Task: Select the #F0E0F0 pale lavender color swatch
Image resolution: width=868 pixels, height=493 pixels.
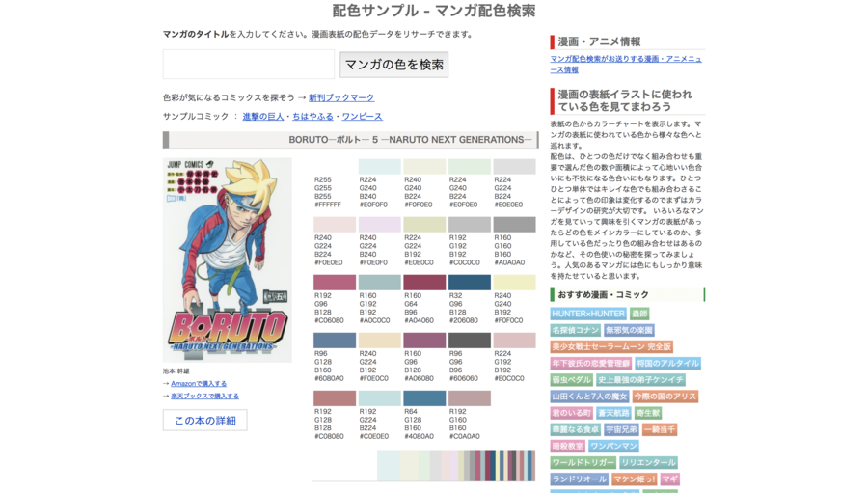Action: coord(379,225)
